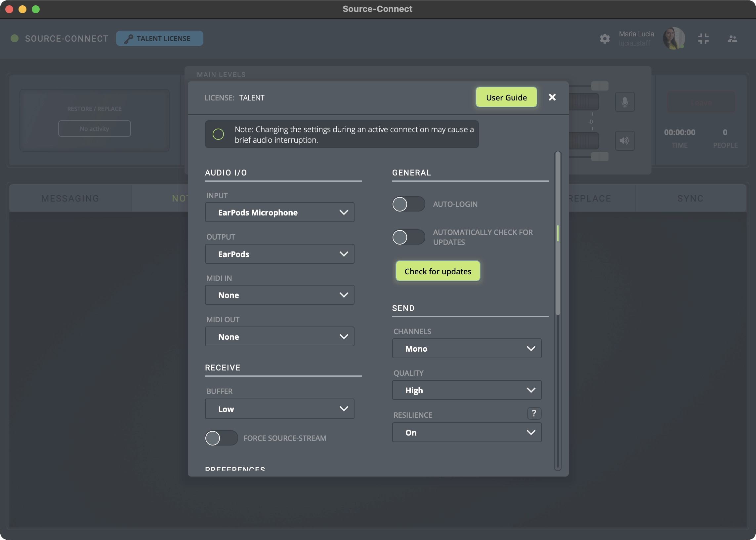Click the Check for updates button
756x540 pixels.
tap(438, 271)
